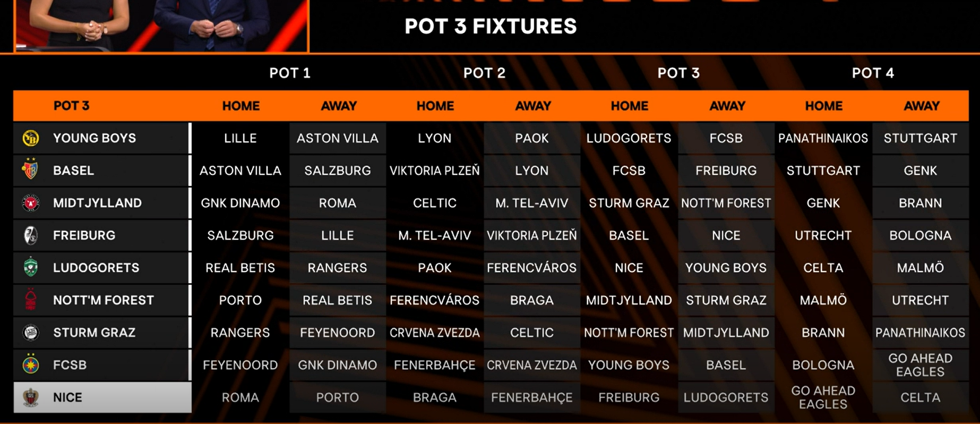Select the Sturm Graz club logo

point(31,333)
